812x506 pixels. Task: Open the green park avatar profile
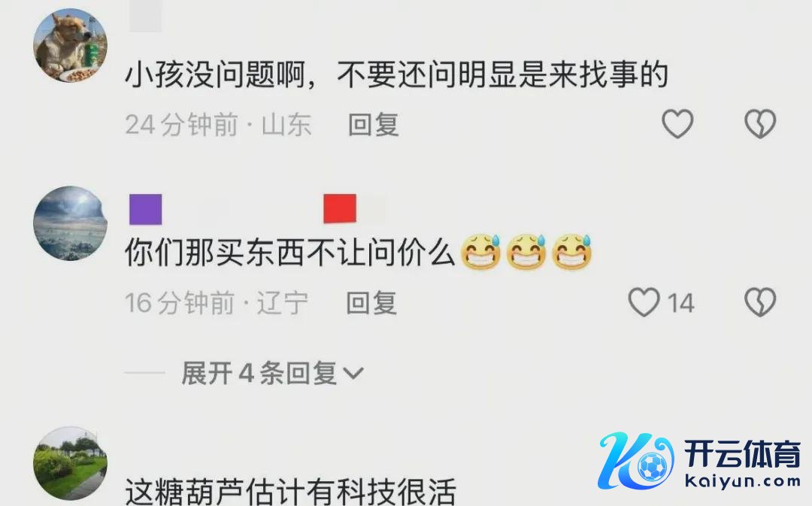coord(71,464)
